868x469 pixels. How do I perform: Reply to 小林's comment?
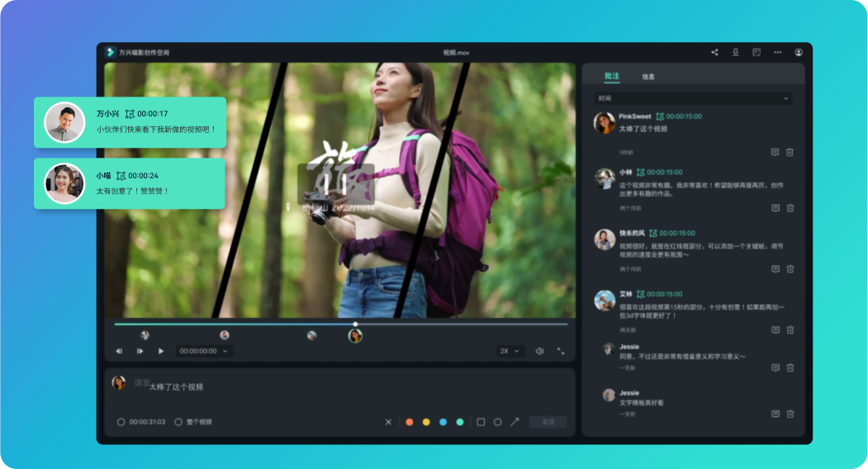click(x=776, y=208)
